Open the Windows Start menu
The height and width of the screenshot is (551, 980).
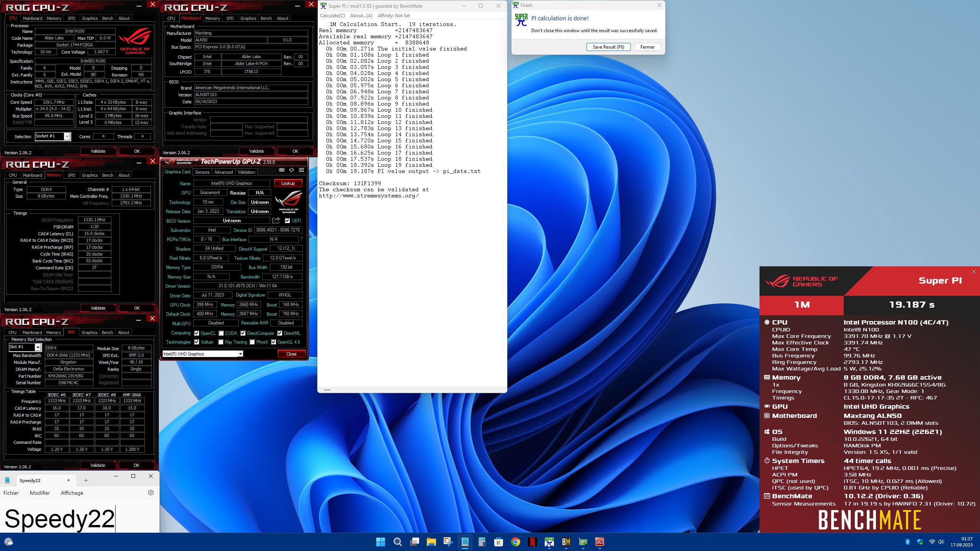pos(381,542)
